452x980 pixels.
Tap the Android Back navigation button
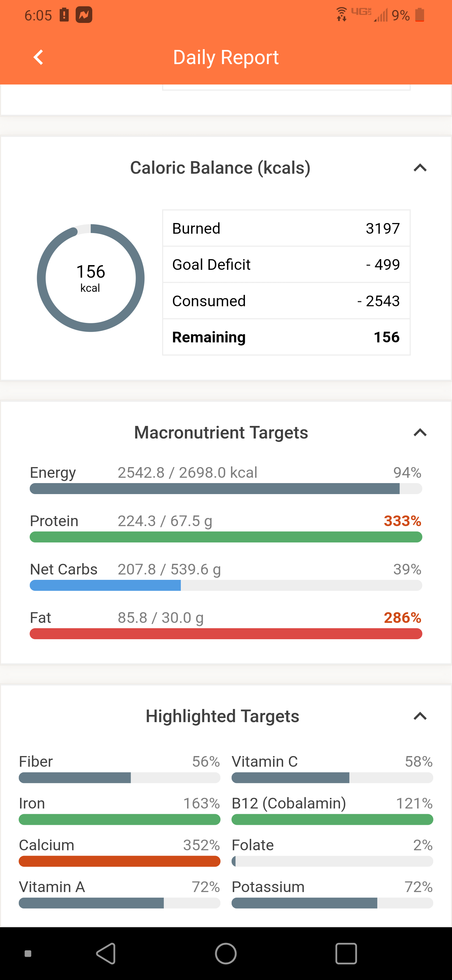(x=106, y=953)
